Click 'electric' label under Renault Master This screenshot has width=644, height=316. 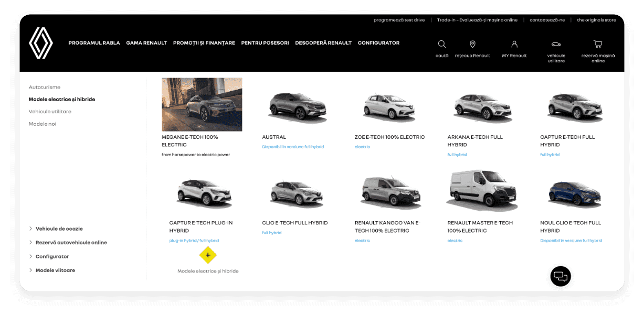point(455,241)
